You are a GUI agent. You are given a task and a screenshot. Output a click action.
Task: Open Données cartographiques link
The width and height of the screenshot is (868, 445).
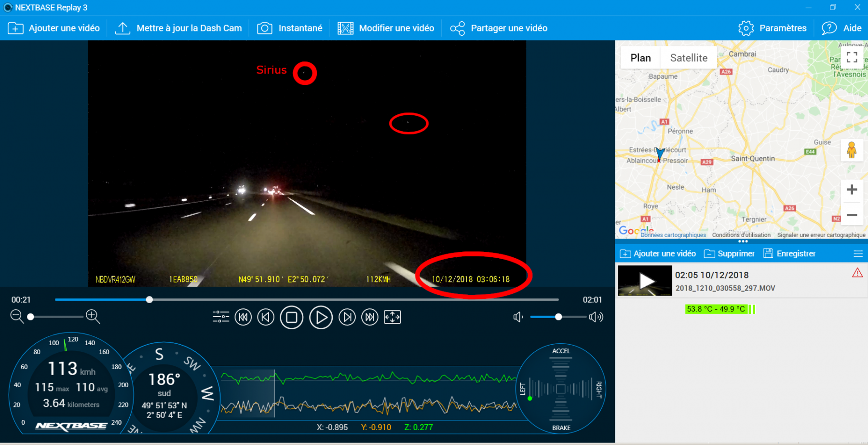[x=673, y=235]
